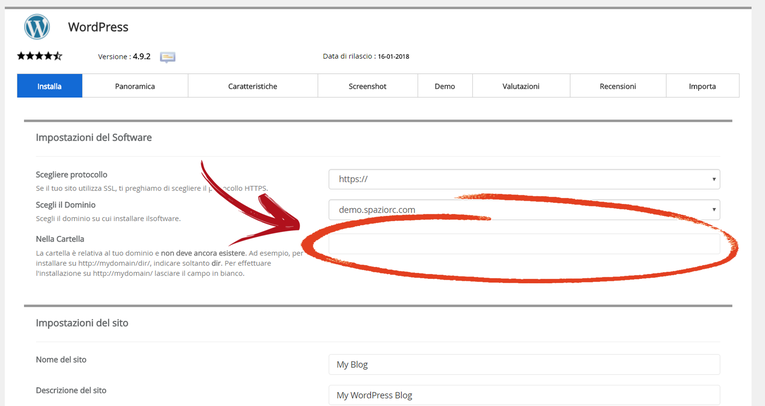The width and height of the screenshot is (765, 406).
Task: Click the folder help text mentioning "non deve ancora esistere"
Action: (x=169, y=264)
